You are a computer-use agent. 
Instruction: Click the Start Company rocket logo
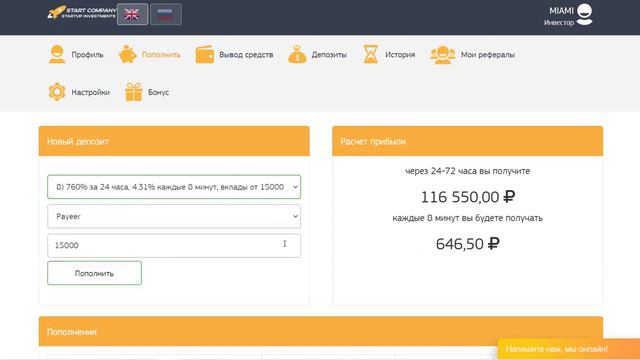81,13
